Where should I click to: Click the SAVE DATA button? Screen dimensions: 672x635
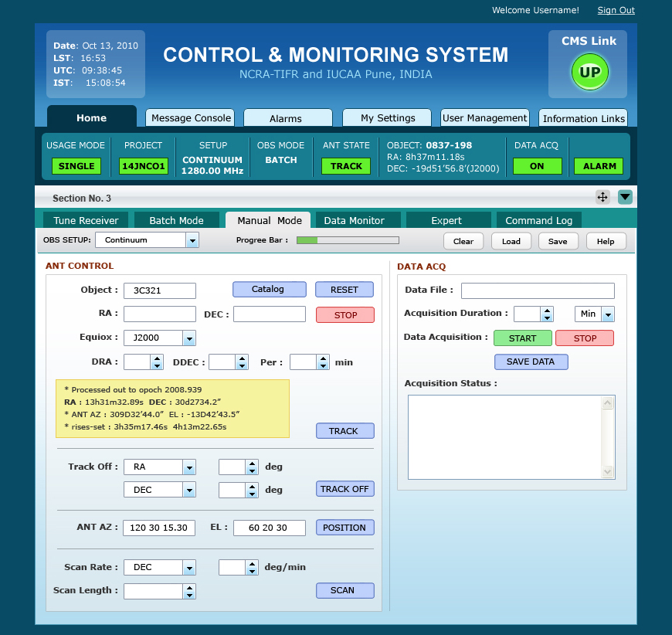pos(531,362)
